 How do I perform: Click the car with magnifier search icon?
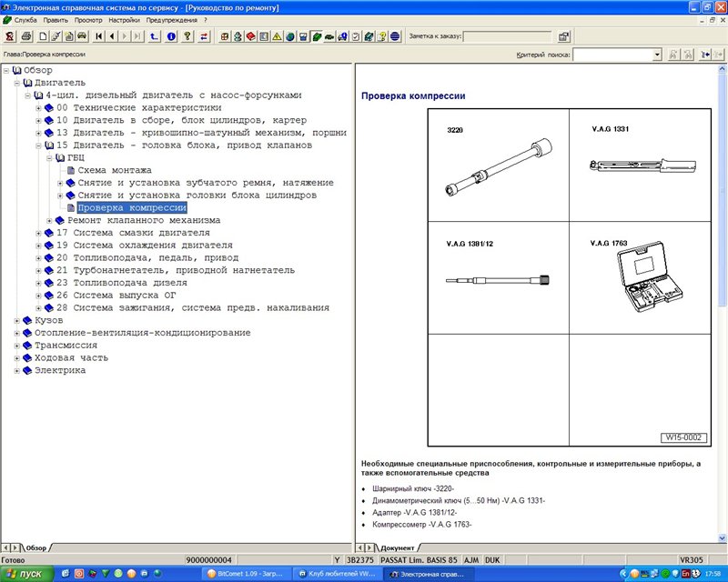343,36
